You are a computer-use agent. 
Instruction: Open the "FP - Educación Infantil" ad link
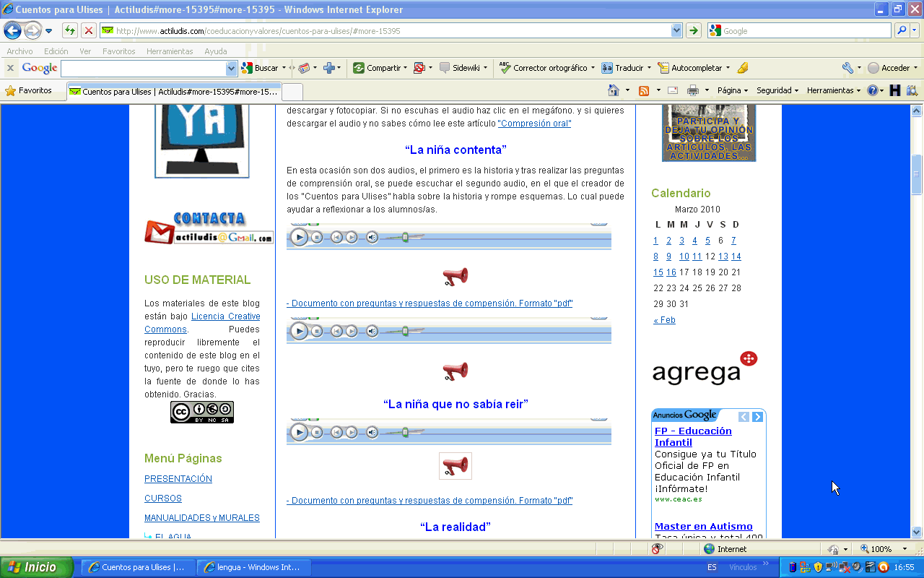click(693, 436)
